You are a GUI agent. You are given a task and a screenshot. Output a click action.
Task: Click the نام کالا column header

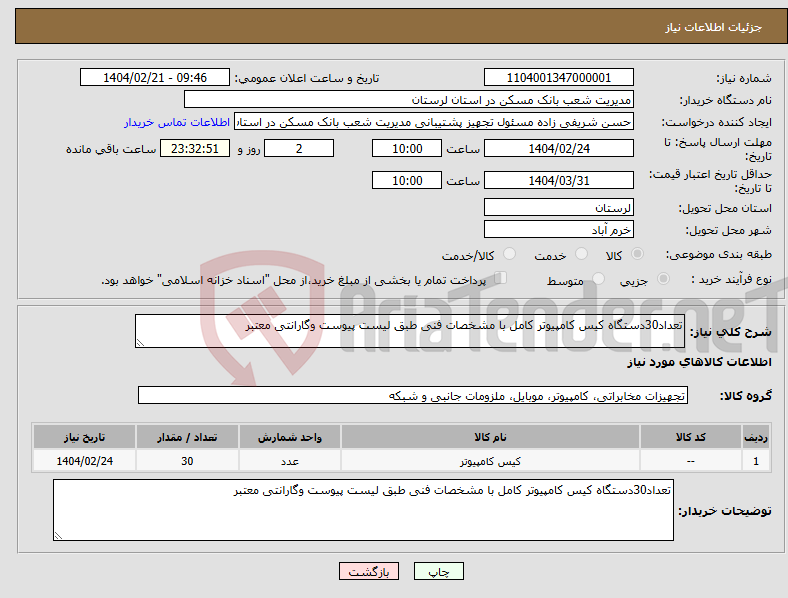click(490, 437)
